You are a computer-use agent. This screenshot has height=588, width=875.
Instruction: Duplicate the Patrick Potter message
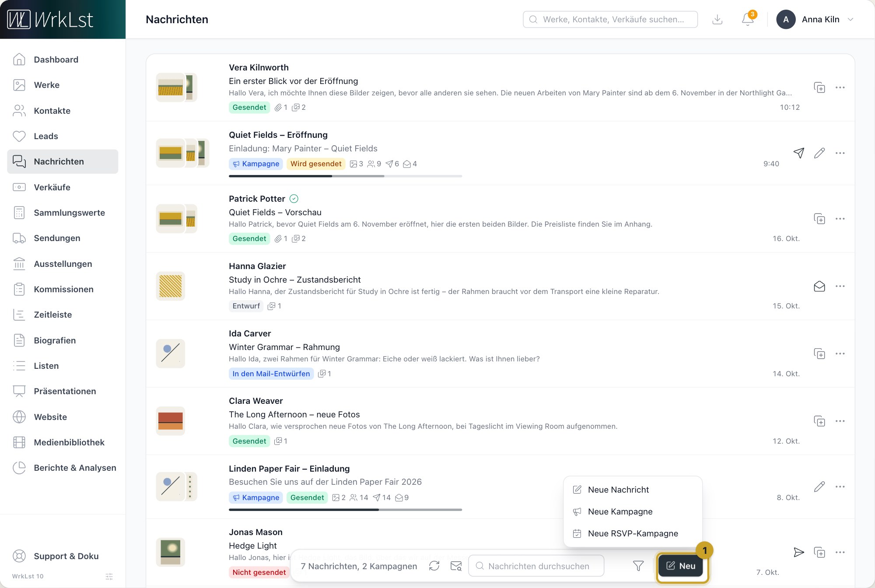(819, 219)
